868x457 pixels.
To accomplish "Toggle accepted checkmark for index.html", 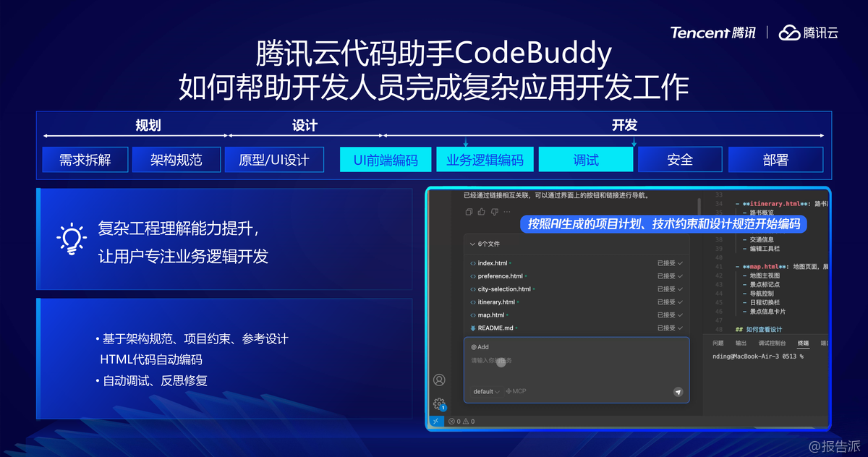I will tap(680, 263).
